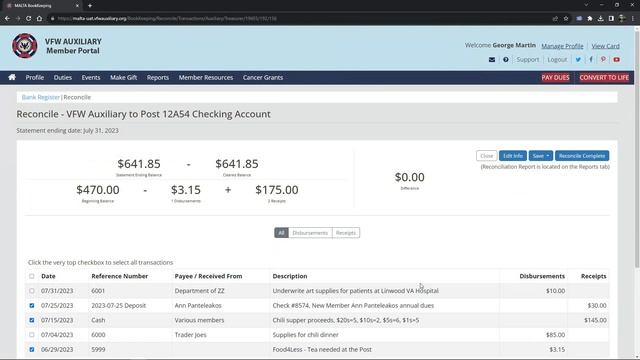
Task: Open the View Card link
Action: point(605,46)
